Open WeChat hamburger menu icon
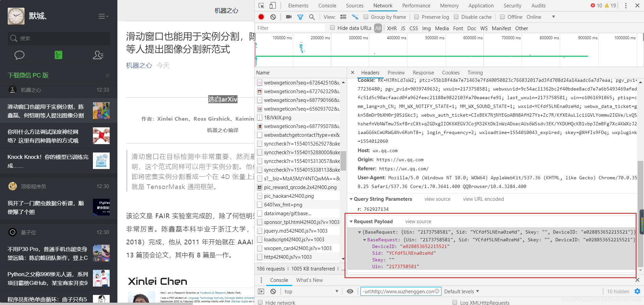The height and width of the screenshot is (305, 644). point(103,16)
